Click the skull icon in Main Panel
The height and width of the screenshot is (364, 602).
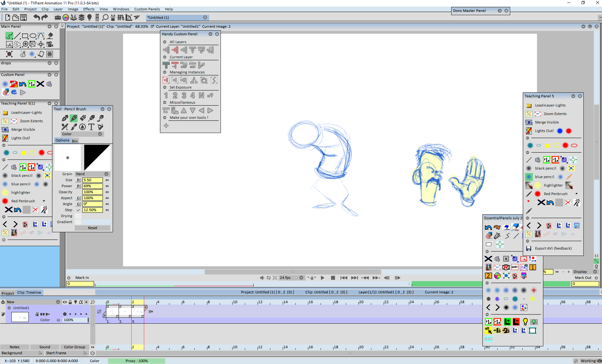point(9,54)
